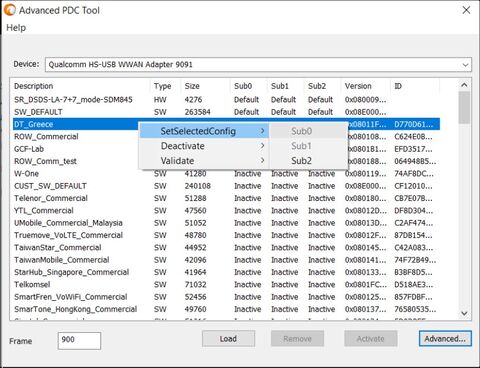Click the Sub0 column header
Viewport: 480px width, 368px height.
pos(249,86)
